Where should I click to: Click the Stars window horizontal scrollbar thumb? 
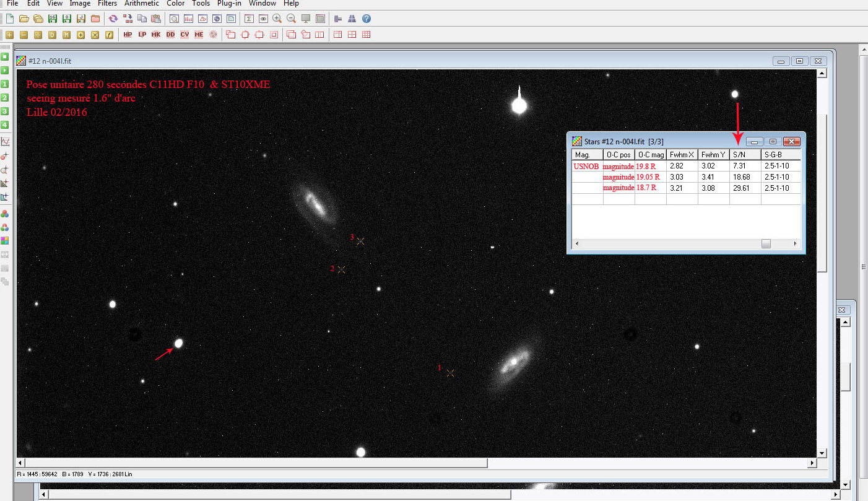click(x=766, y=244)
